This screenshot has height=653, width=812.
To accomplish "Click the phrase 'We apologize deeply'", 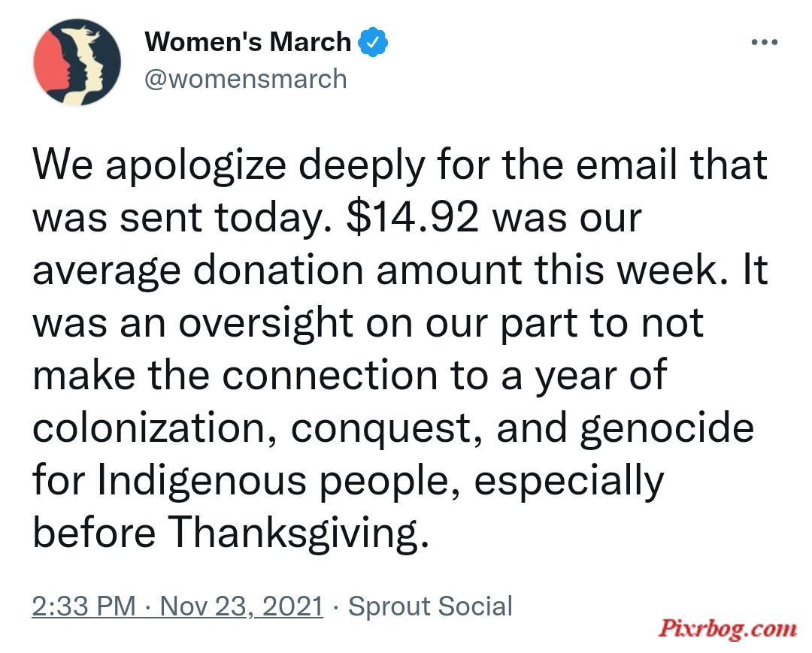I will coord(229,165).
